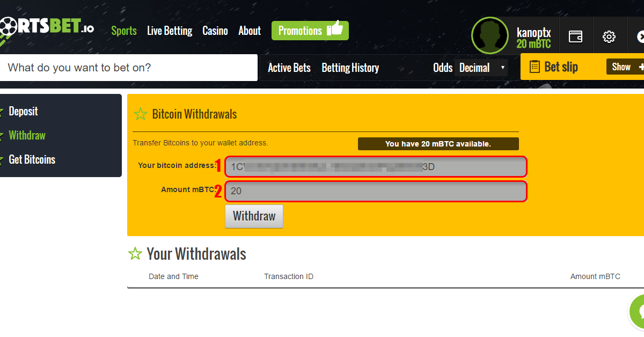644x337 pixels.
Task: Click the Amount mBTC input field
Action: 376,191
